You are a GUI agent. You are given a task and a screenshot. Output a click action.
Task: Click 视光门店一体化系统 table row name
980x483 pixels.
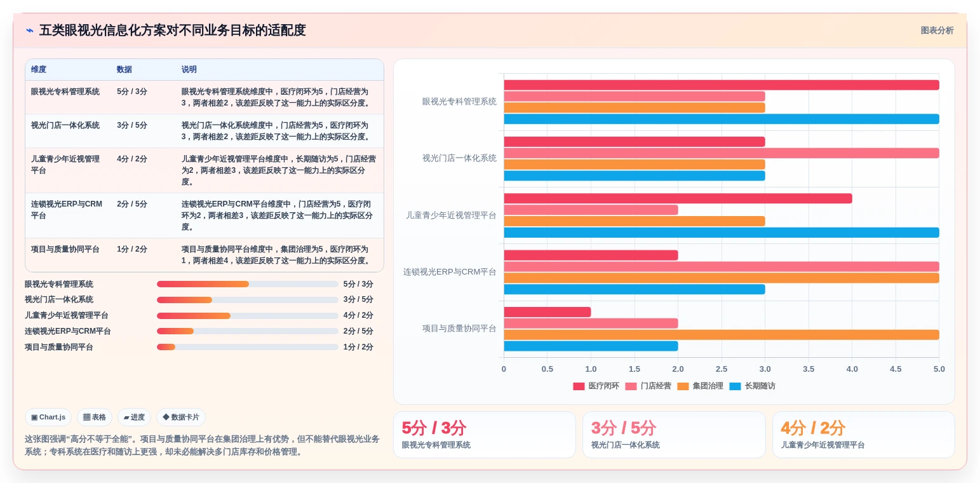(65, 125)
